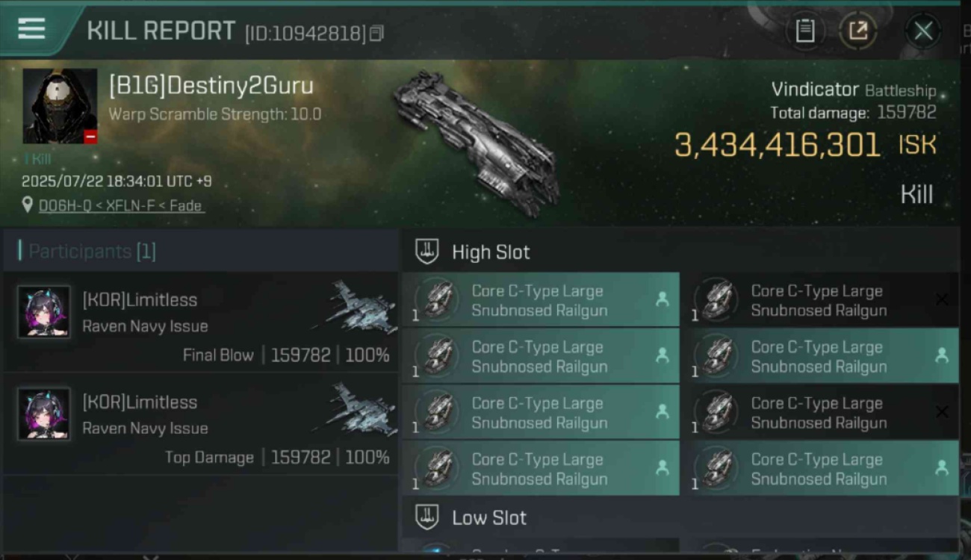Image resolution: width=971 pixels, height=560 pixels.
Task: Collapse the High Slot section header
Action: pos(680,252)
